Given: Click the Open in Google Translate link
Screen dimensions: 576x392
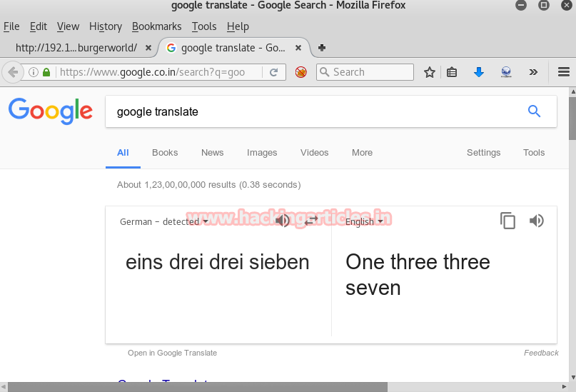Looking at the screenshot, I should point(172,353).
